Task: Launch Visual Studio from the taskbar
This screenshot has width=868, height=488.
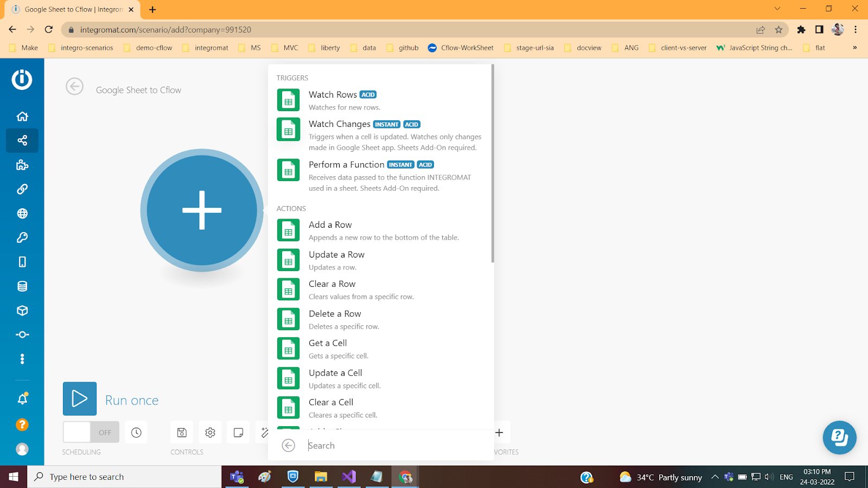Action: pos(349,477)
